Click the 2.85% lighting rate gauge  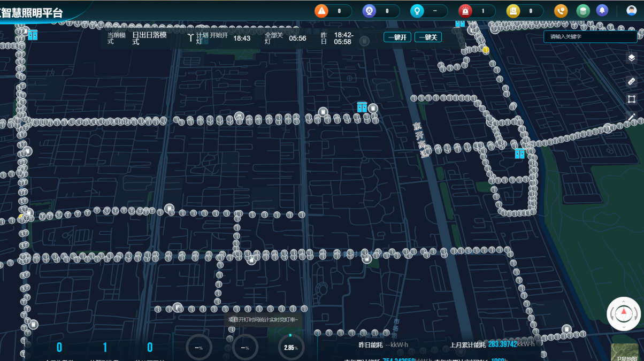pyautogui.click(x=291, y=348)
